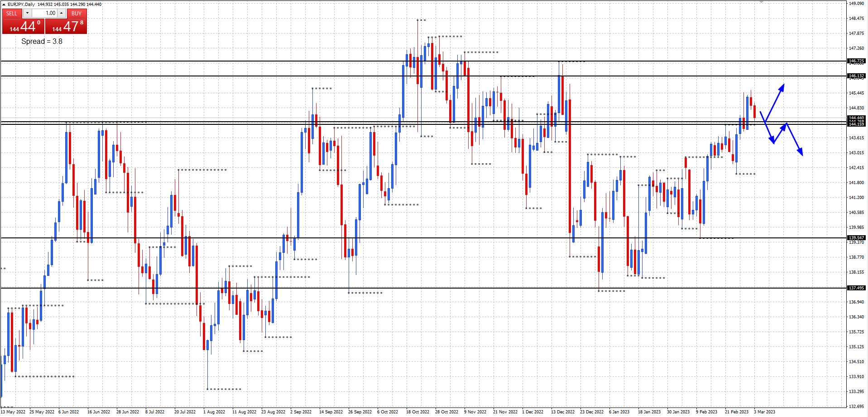The width and height of the screenshot is (868, 417).
Task: Click the 149.090 price scale label
Action: 856,4
